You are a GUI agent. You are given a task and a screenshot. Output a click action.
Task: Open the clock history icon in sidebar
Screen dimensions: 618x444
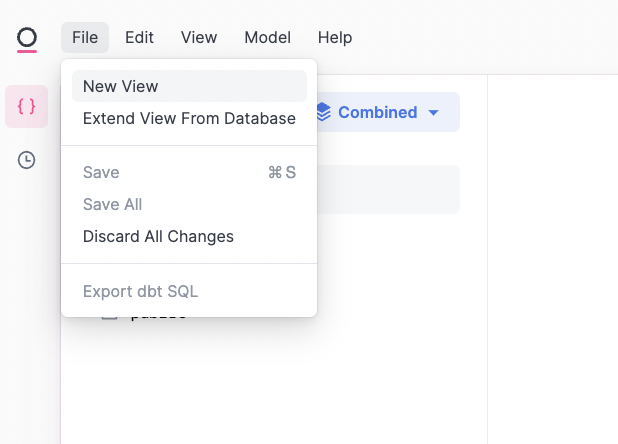27,160
